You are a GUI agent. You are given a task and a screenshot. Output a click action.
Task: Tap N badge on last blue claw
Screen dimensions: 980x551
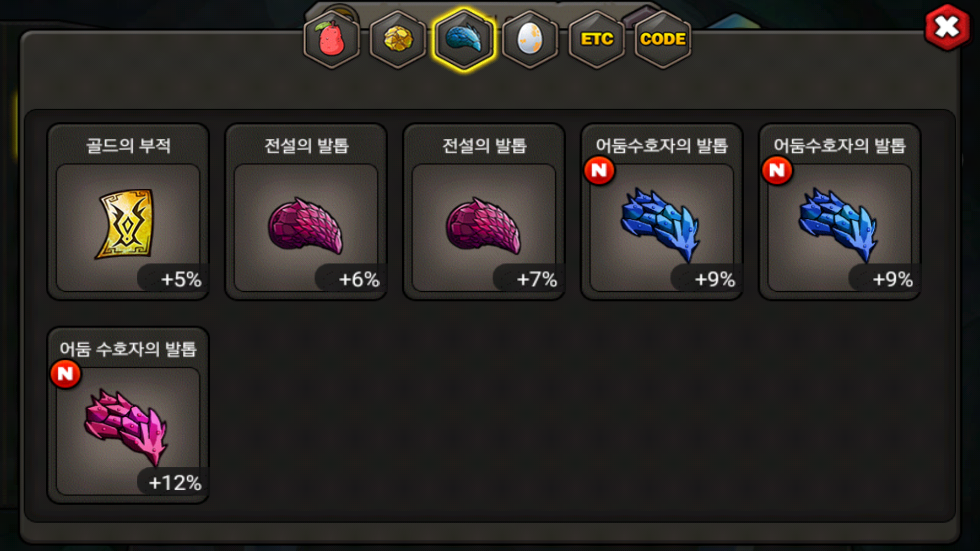[x=777, y=170]
